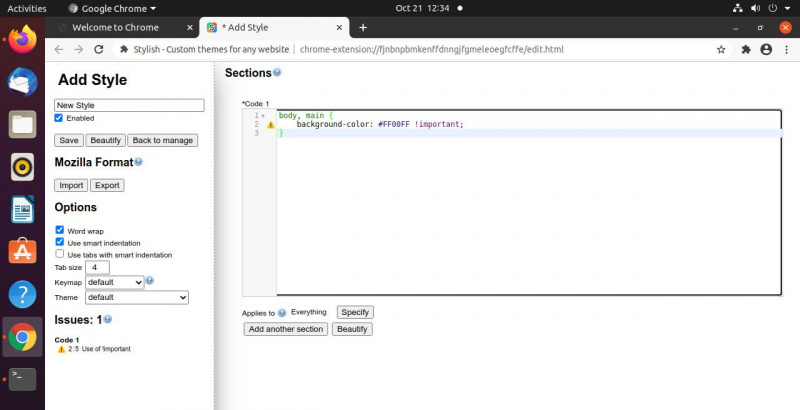Image resolution: width=800 pixels, height=410 pixels.
Task: Click Add another section button
Action: [286, 329]
